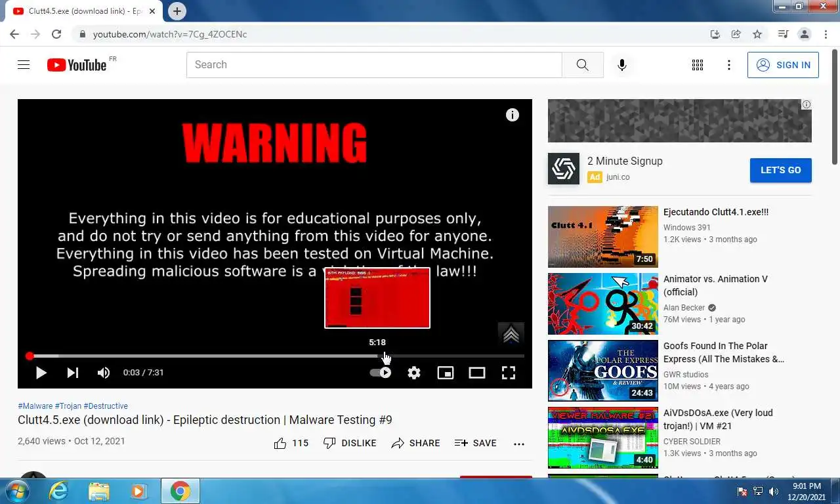Open Windows Explorer from the taskbar
This screenshot has width=840, height=504.
[99, 491]
